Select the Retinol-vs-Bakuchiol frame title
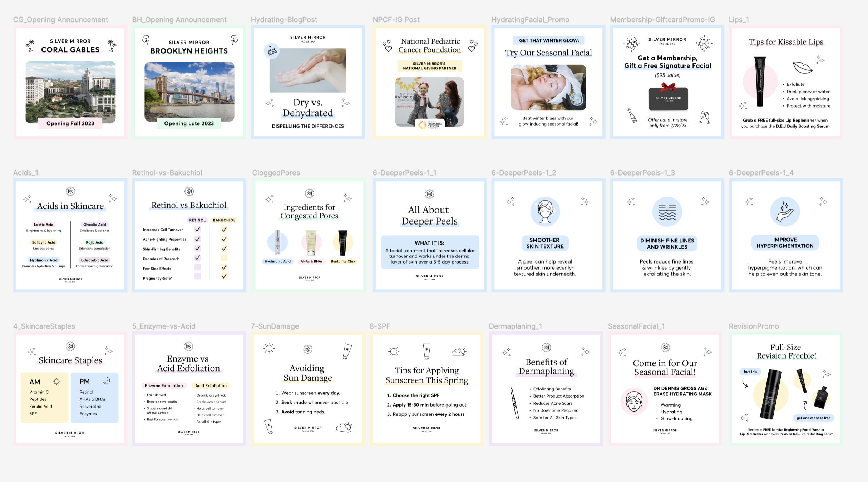 click(167, 173)
